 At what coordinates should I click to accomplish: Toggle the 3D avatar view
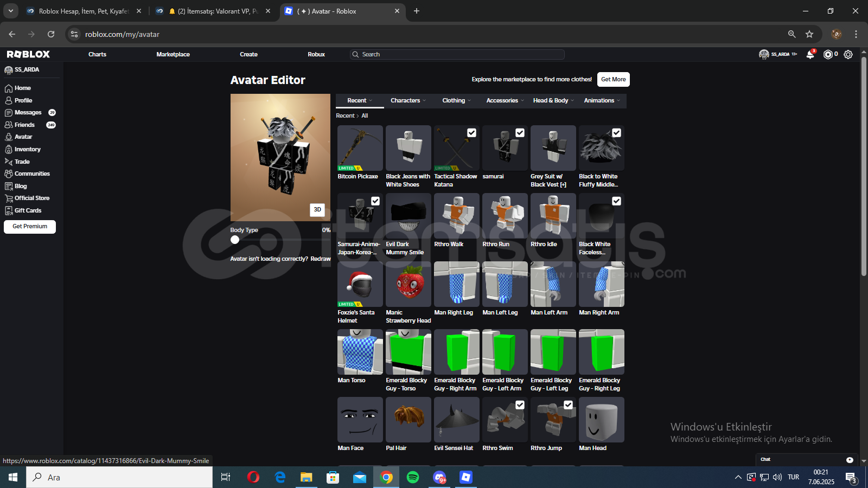[x=317, y=210]
